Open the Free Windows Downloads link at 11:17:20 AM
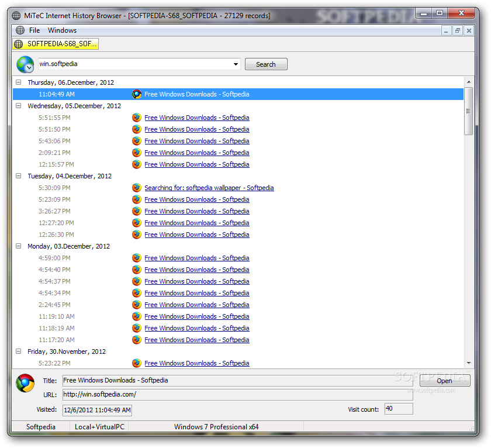 (x=196, y=340)
